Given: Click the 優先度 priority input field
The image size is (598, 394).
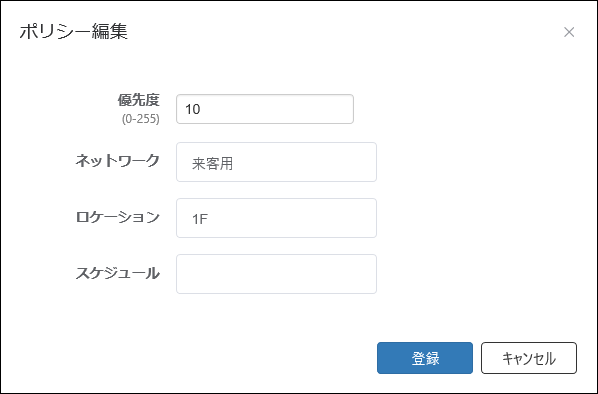Looking at the screenshot, I should tap(265, 109).
